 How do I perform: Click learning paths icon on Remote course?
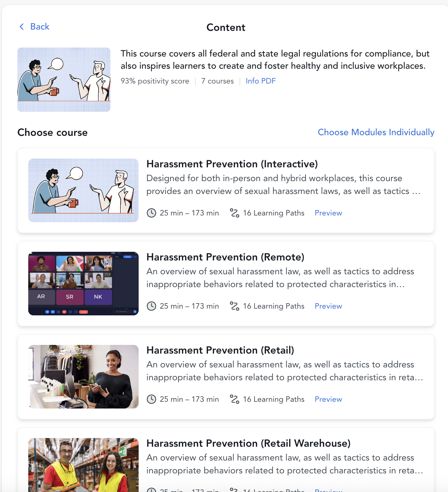235,306
